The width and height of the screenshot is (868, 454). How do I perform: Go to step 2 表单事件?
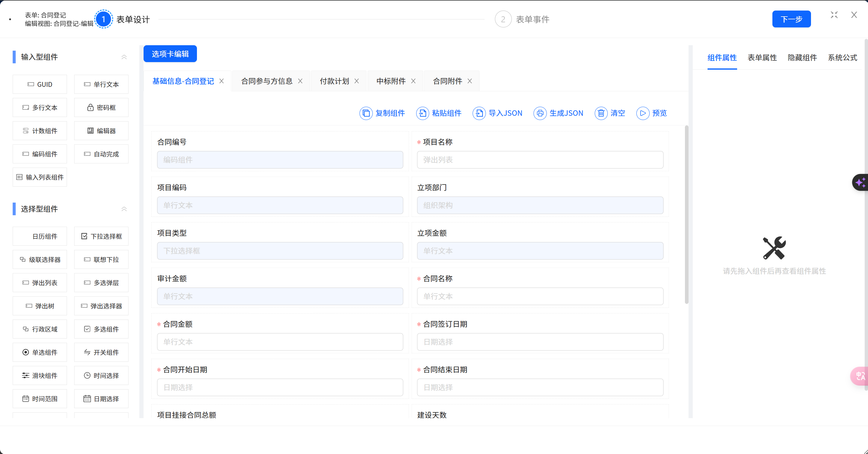coord(522,19)
